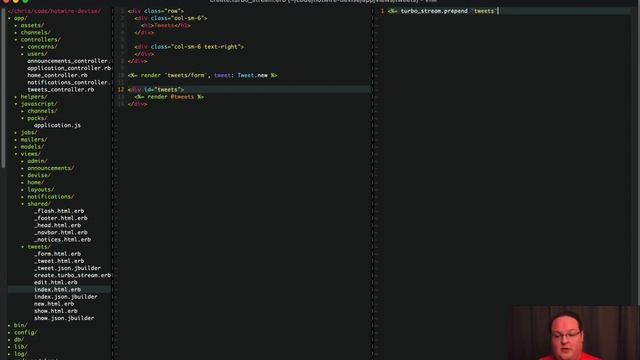Expand the assets/ folder
The width and height of the screenshot is (640, 360).
tap(32, 25)
